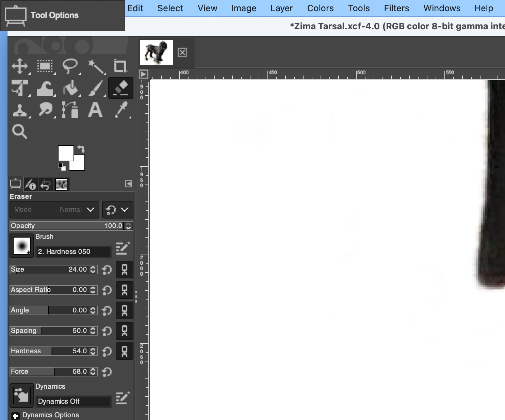This screenshot has height=420, width=505.
Task: Click the Opacity stepper arrows
Action: [x=128, y=226]
